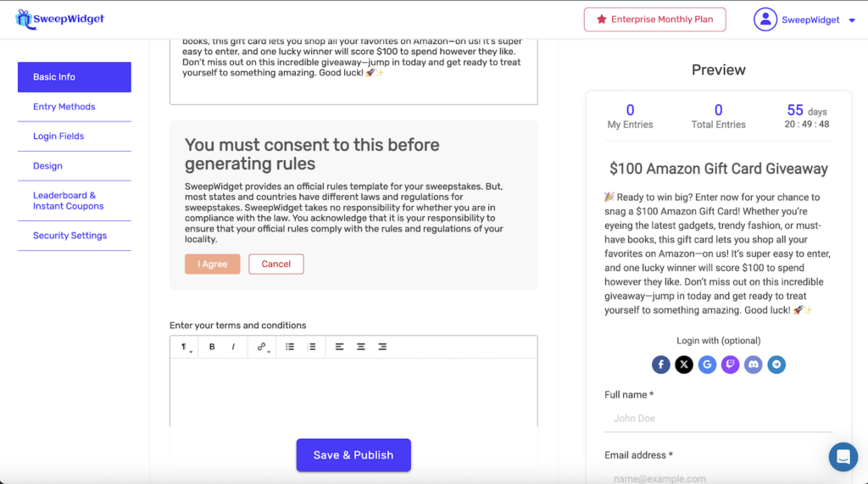Insert a bulleted list in editor
868x484 pixels.
click(x=290, y=347)
